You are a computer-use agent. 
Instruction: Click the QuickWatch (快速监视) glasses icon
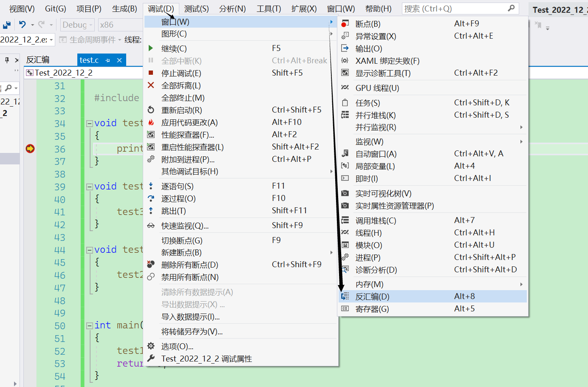pyautogui.click(x=151, y=226)
